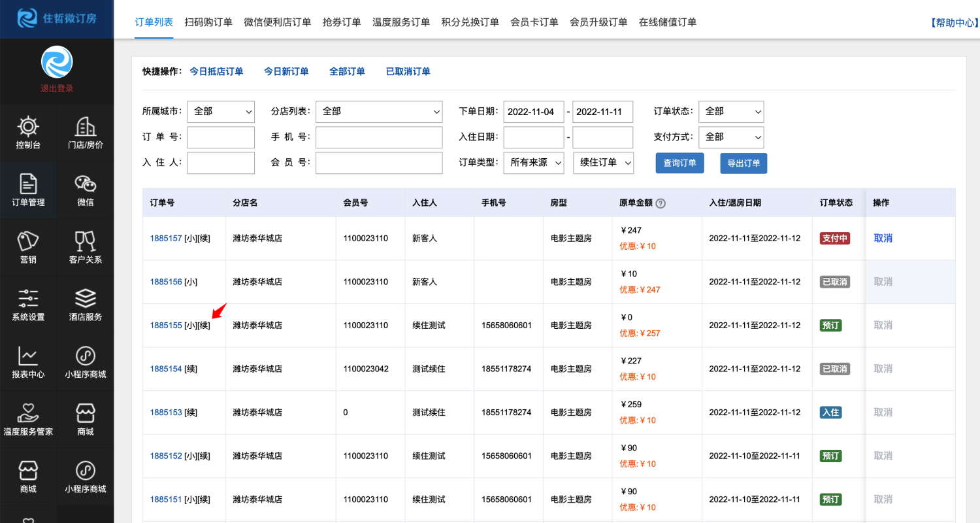This screenshot has width=980, height=523.
Task: Cancel order 1885157 via 取消 link
Action: (x=883, y=238)
